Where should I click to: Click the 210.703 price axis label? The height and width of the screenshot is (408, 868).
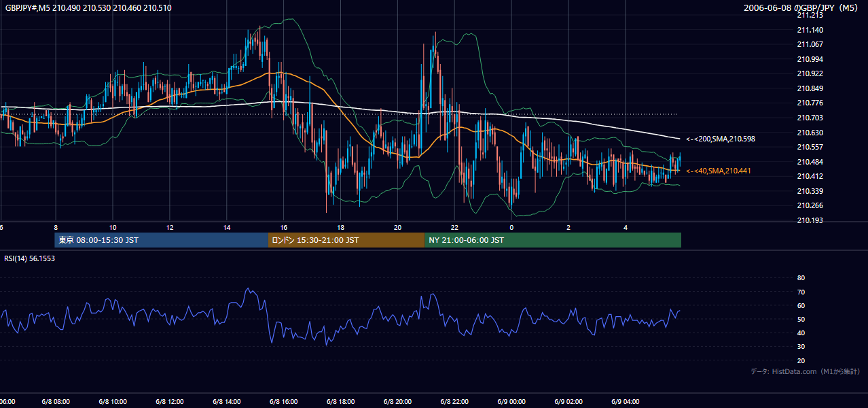(810, 118)
